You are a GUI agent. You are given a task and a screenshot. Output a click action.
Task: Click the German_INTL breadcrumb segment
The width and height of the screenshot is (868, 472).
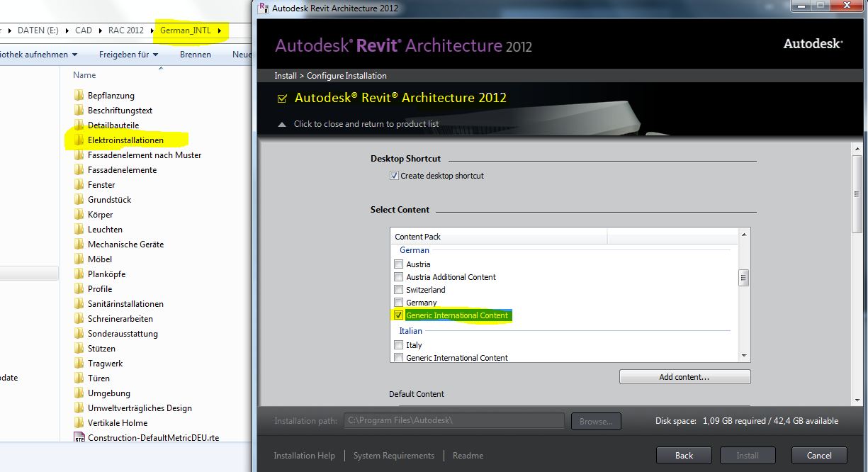186,30
